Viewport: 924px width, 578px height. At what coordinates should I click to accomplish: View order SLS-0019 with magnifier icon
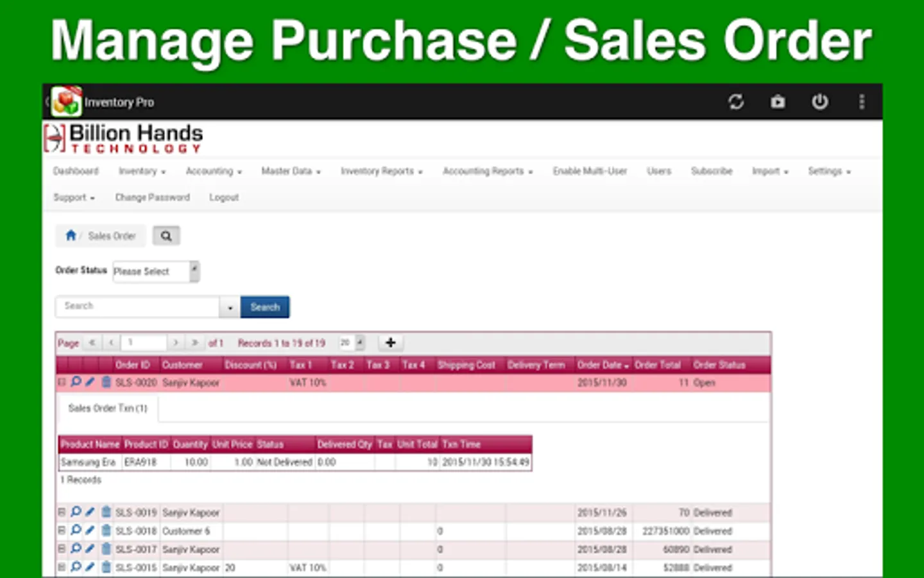click(x=76, y=512)
